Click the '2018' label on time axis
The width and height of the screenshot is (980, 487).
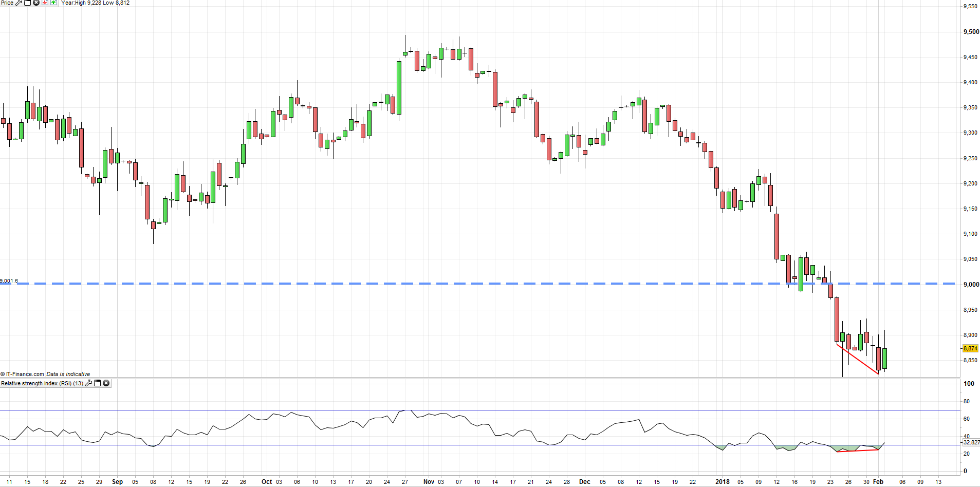click(x=723, y=482)
